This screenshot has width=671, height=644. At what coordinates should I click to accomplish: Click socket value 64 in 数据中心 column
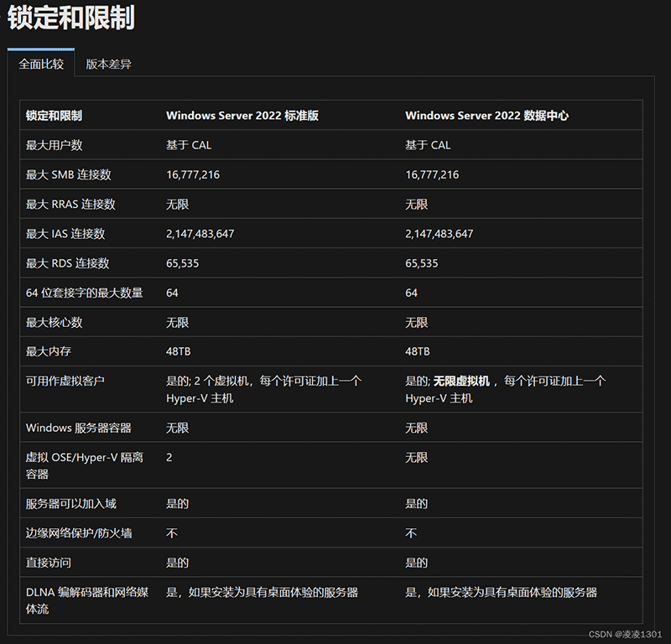(411, 293)
